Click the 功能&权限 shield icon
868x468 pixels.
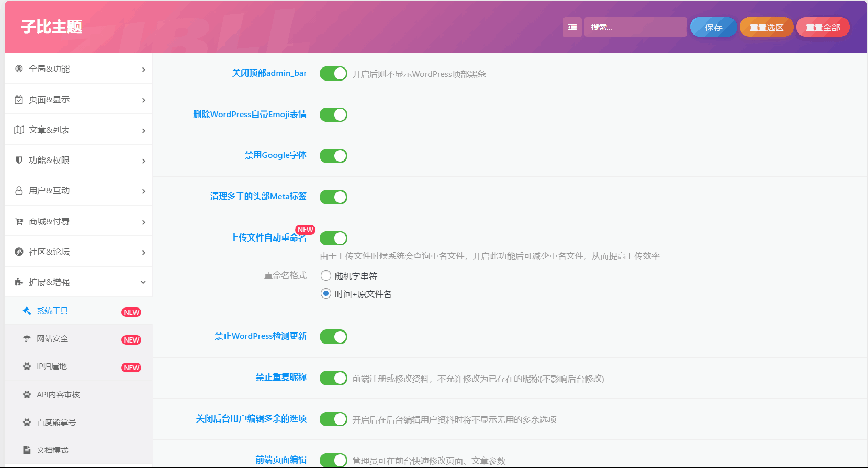pyautogui.click(x=19, y=160)
